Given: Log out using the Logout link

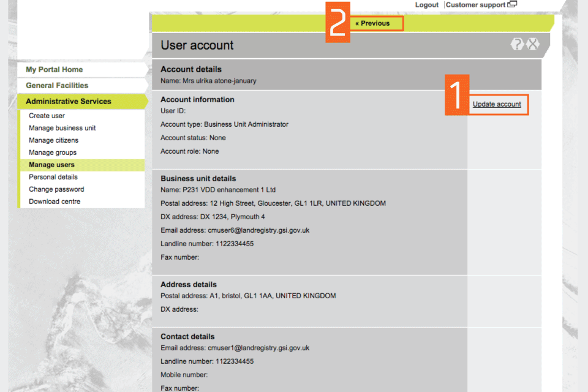Looking at the screenshot, I should pos(426,5).
